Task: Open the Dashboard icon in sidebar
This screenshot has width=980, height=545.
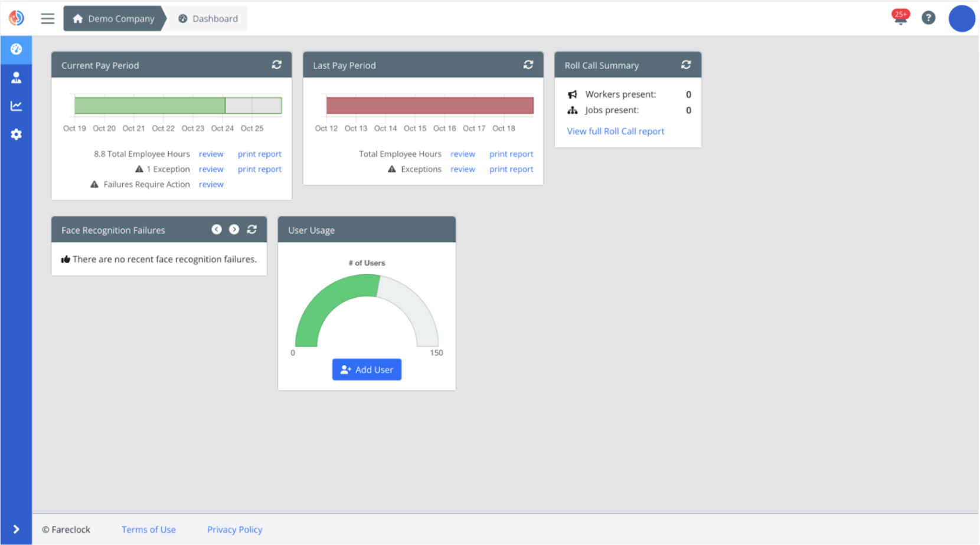Action: [x=16, y=50]
